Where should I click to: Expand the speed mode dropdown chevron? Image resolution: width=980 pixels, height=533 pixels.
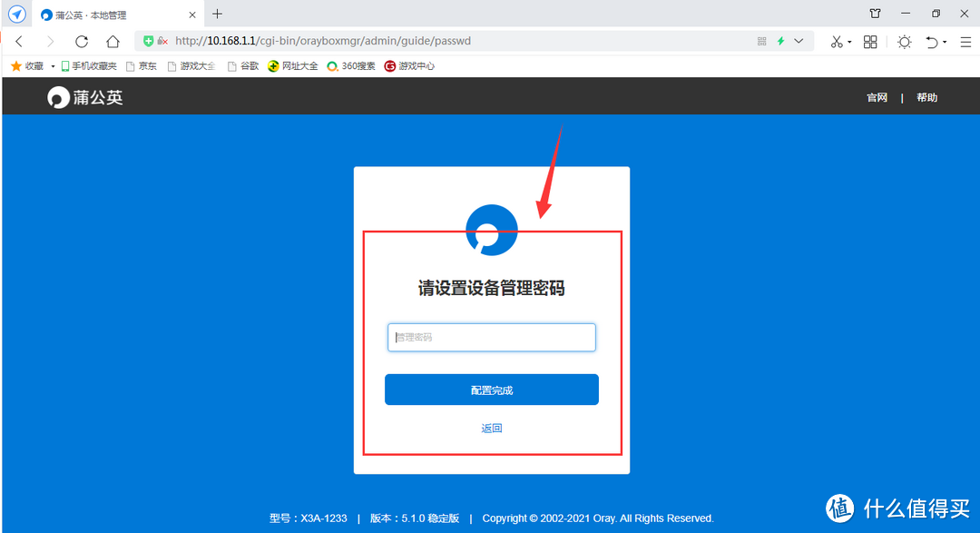[x=796, y=41]
